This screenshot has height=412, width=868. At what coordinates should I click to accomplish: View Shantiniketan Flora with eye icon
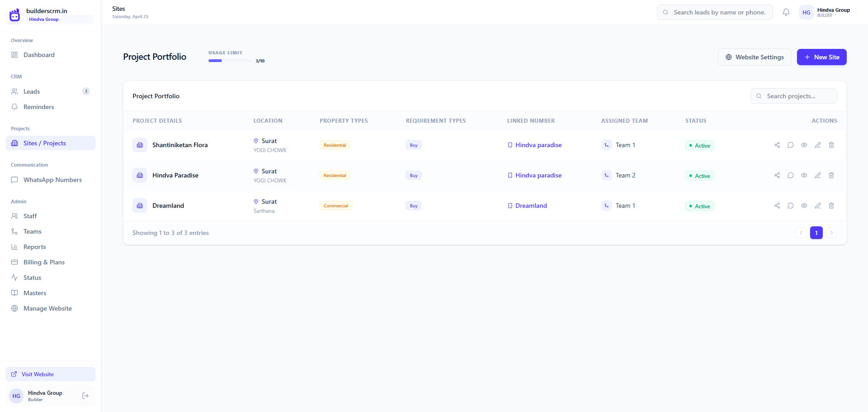pos(804,145)
